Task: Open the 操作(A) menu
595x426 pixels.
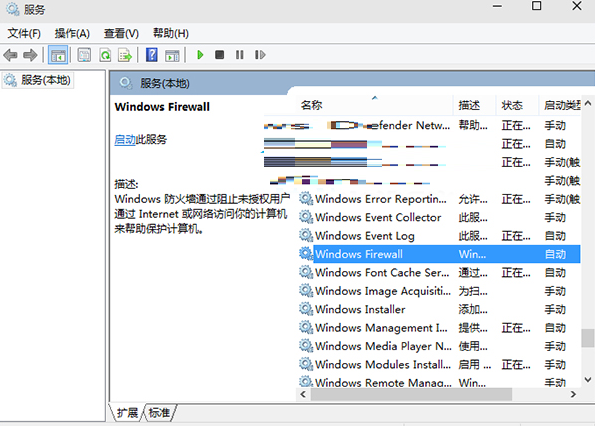Action: 72,33
